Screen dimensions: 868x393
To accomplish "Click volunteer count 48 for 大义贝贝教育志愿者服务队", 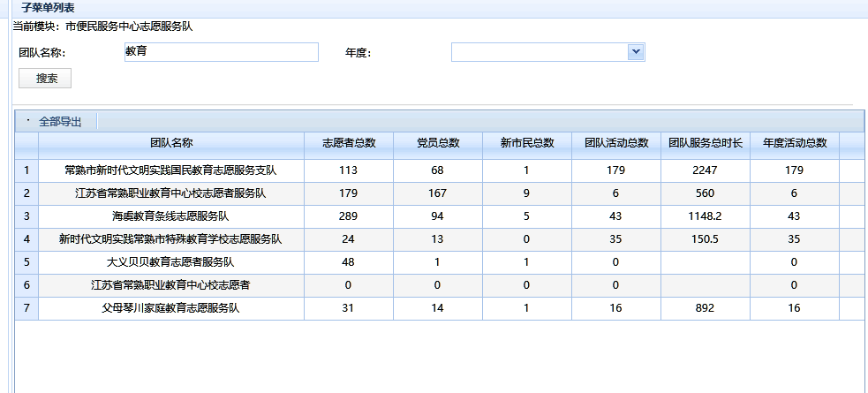I will (x=348, y=262).
